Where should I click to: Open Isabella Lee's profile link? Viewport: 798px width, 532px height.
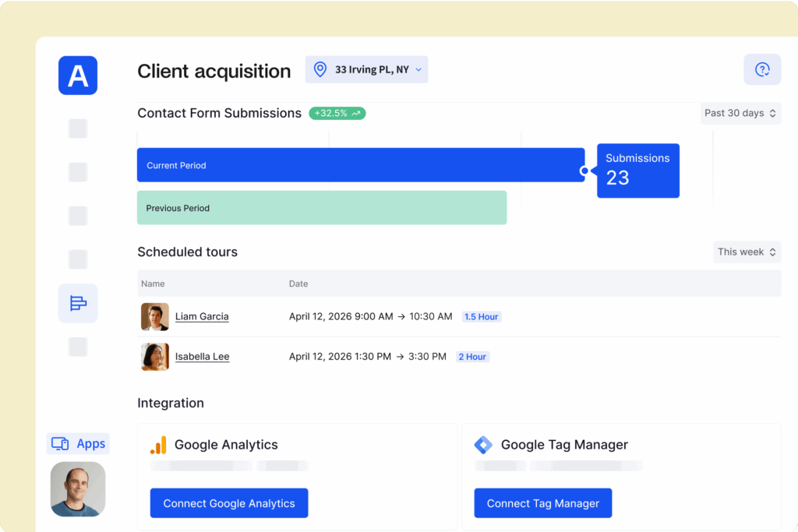coord(202,356)
